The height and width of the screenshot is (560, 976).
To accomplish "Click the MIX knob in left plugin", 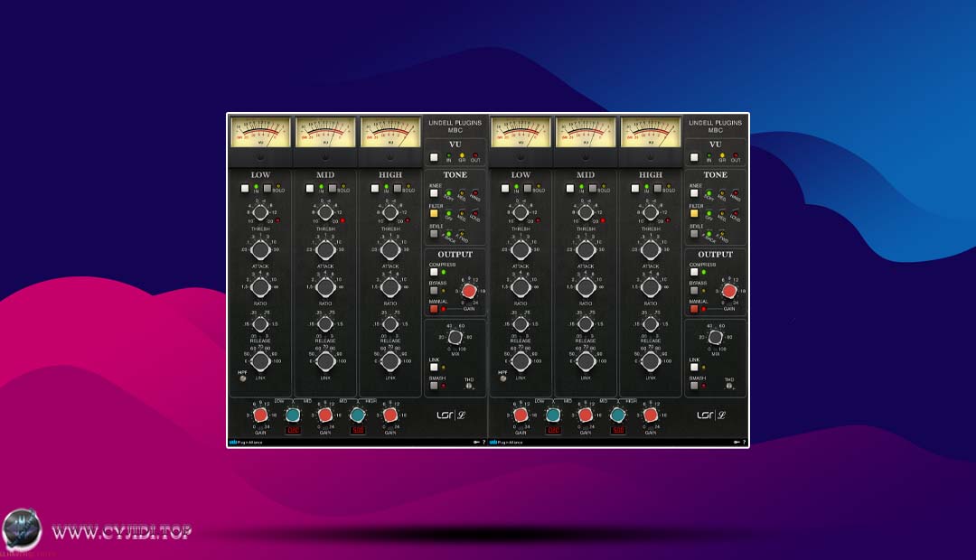I will coord(455,337).
